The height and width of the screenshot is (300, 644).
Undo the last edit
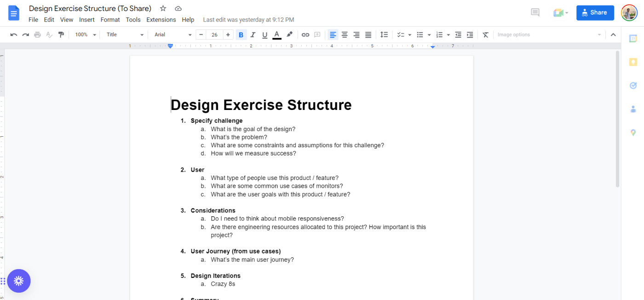[x=13, y=35]
